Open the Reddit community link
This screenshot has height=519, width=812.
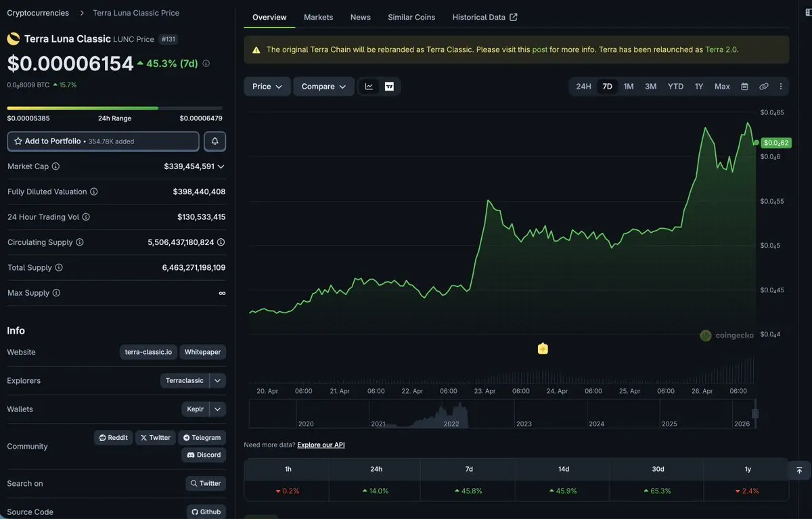[114, 438]
